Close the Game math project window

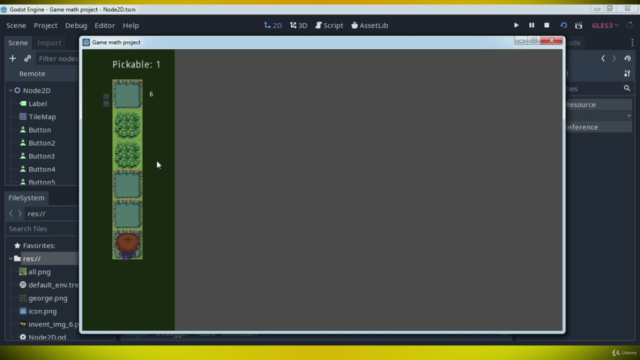tap(551, 40)
